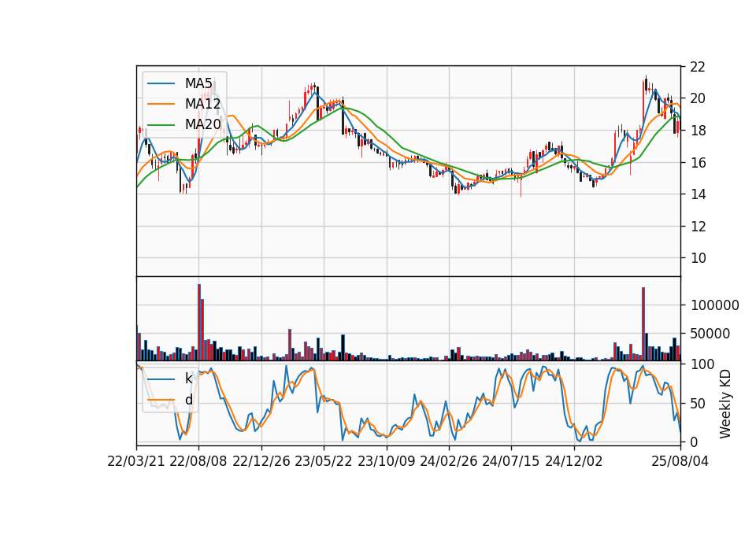
Task: Click the 23/05/22 date label
Action: 324,461
